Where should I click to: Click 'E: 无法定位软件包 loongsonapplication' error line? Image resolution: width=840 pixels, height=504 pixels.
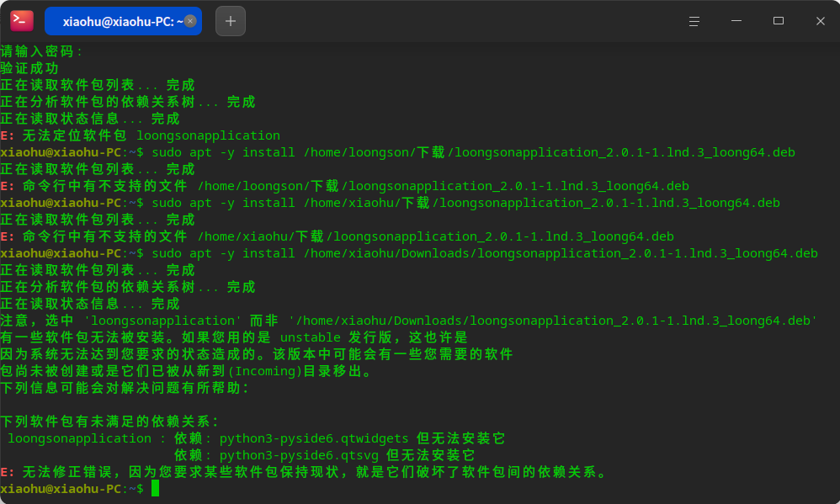tap(141, 135)
